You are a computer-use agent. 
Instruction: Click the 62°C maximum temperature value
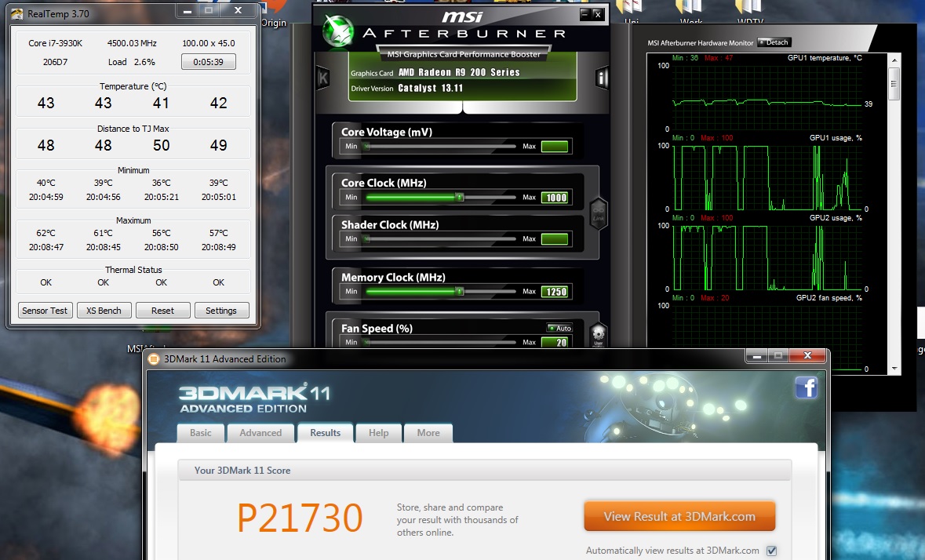[46, 233]
